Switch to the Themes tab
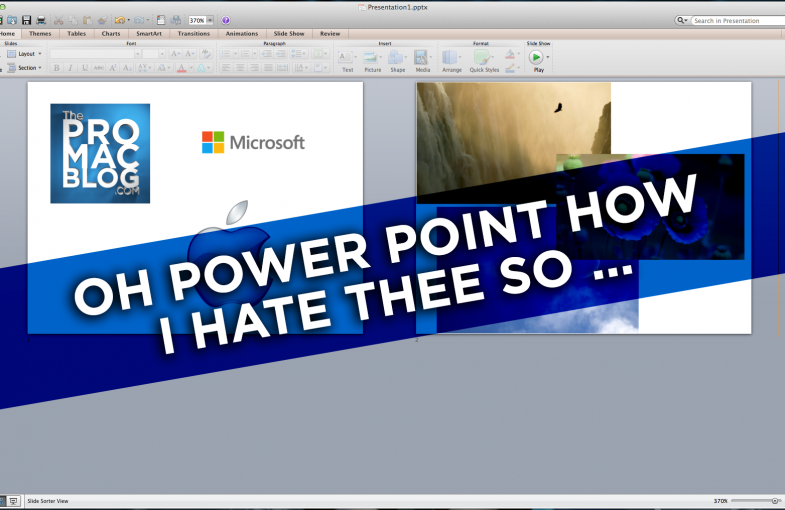The width and height of the screenshot is (785, 510). (x=40, y=34)
